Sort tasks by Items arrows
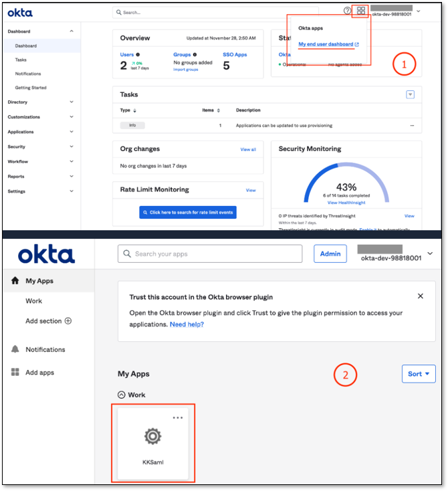The height and width of the screenshot is (491, 448). (x=219, y=110)
